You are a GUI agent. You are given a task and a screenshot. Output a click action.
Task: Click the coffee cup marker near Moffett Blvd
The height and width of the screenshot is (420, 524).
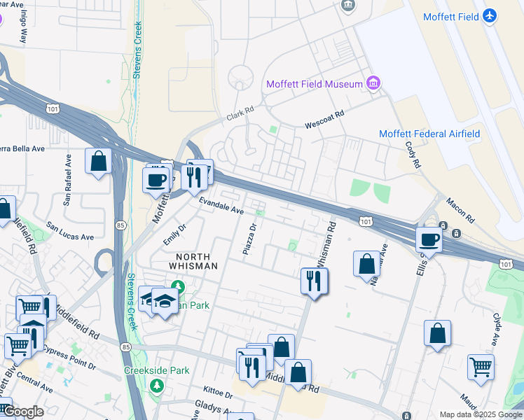tap(156, 183)
